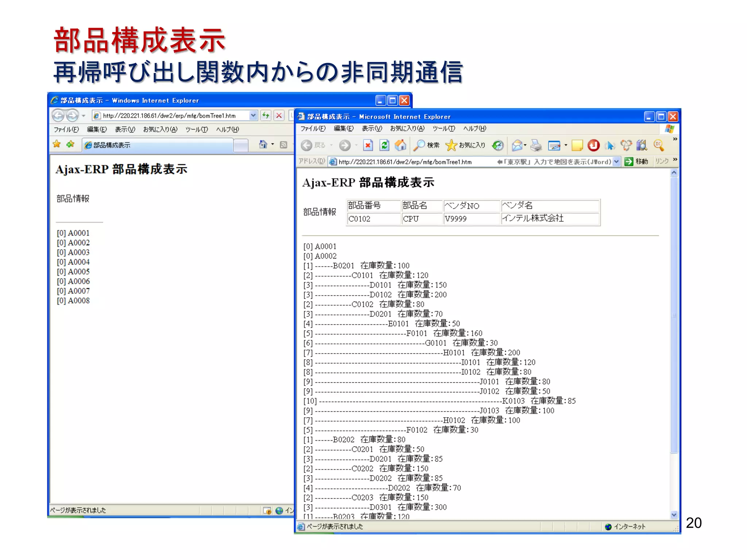Click Home icon in front IE toolbar
Viewport: 747px width, 560px height.
coord(400,145)
